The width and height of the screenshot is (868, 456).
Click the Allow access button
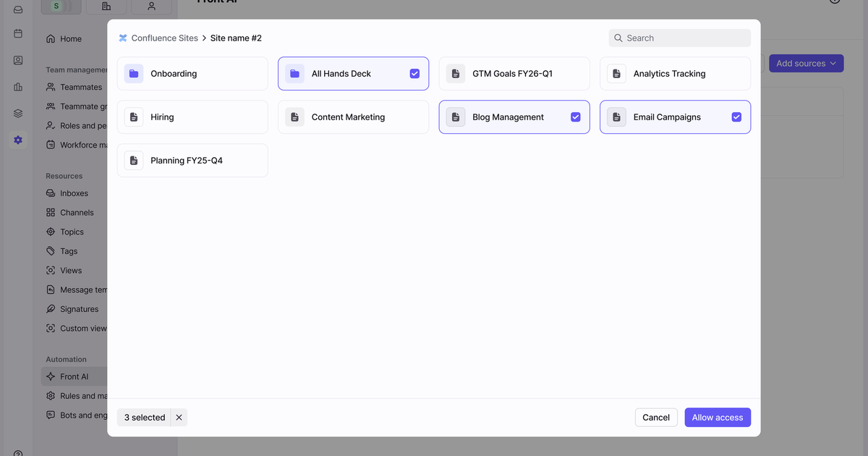718,418
